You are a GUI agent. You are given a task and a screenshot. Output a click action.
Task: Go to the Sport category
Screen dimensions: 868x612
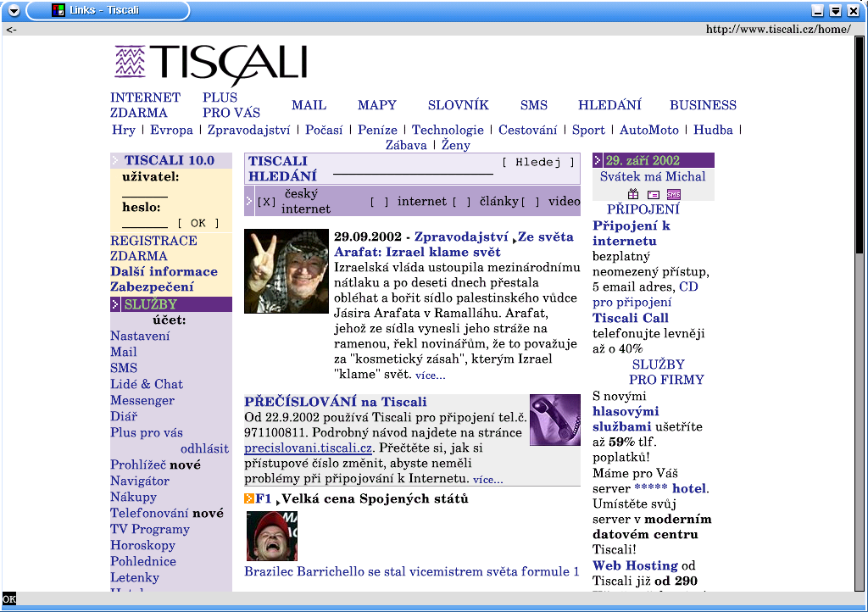[x=588, y=130]
